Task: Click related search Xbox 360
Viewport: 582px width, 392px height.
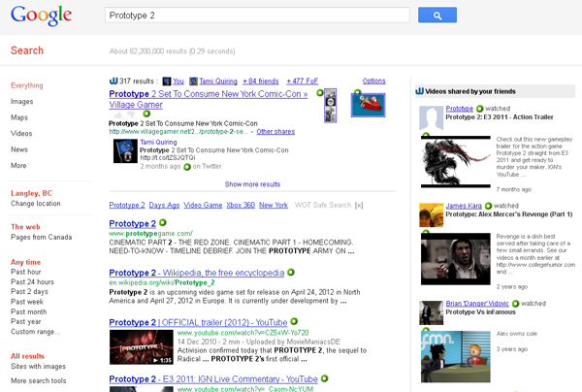Action: [x=241, y=205]
